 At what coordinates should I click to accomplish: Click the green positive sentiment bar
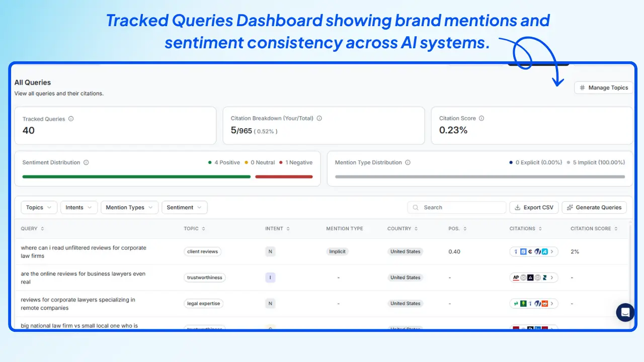(136, 176)
